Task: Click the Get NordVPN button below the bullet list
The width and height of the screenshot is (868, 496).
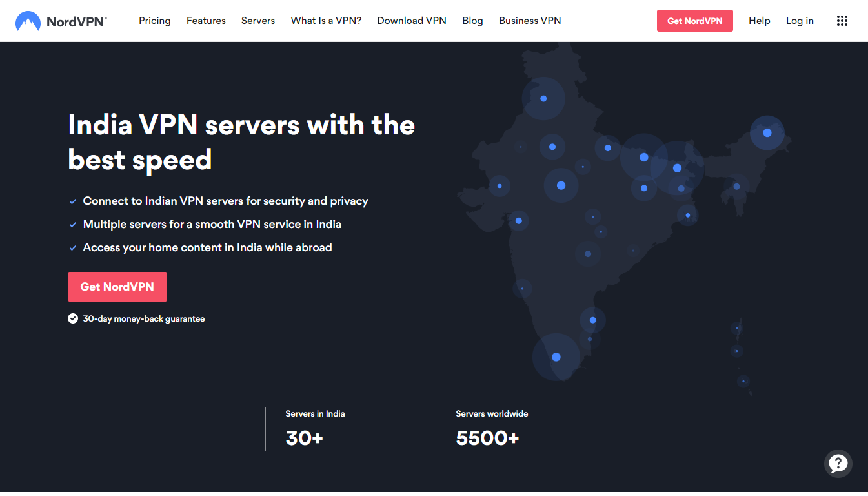Action: (x=117, y=287)
